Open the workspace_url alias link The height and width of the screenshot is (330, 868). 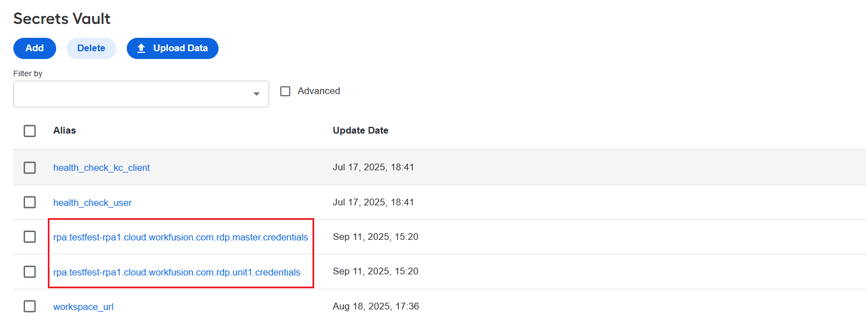83,307
